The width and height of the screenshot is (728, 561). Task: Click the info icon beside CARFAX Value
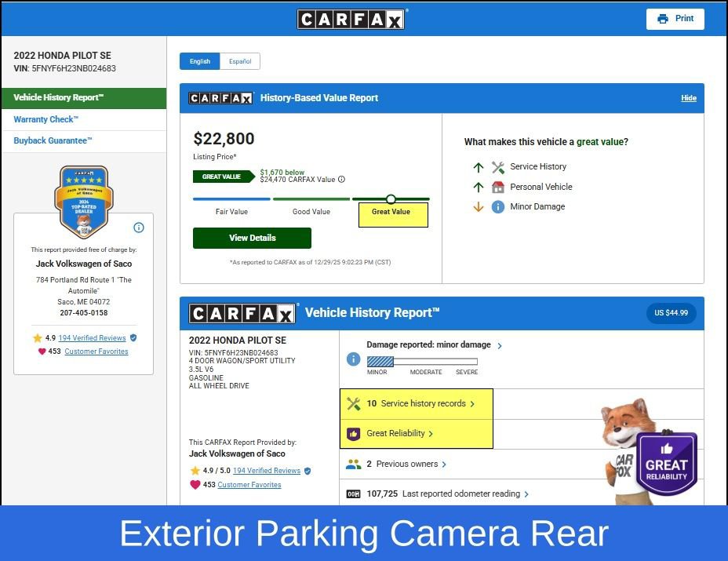[x=341, y=180]
